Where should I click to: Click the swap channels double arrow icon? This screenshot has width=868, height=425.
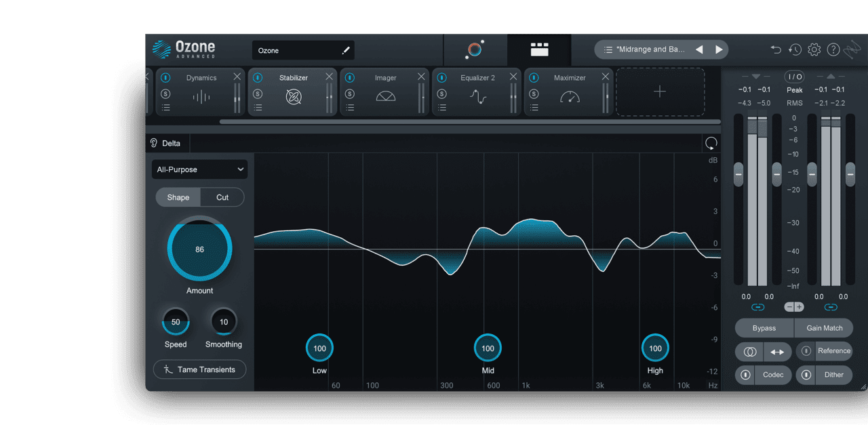click(777, 352)
